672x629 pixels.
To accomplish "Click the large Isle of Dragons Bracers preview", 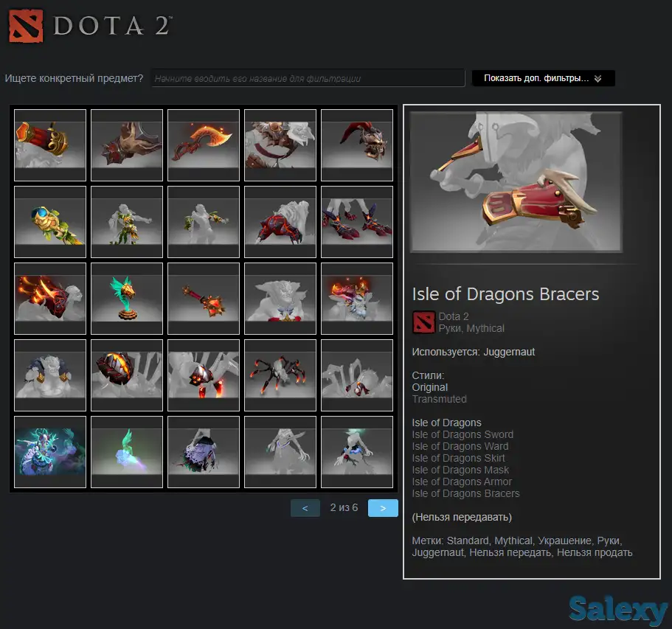I will (516, 181).
